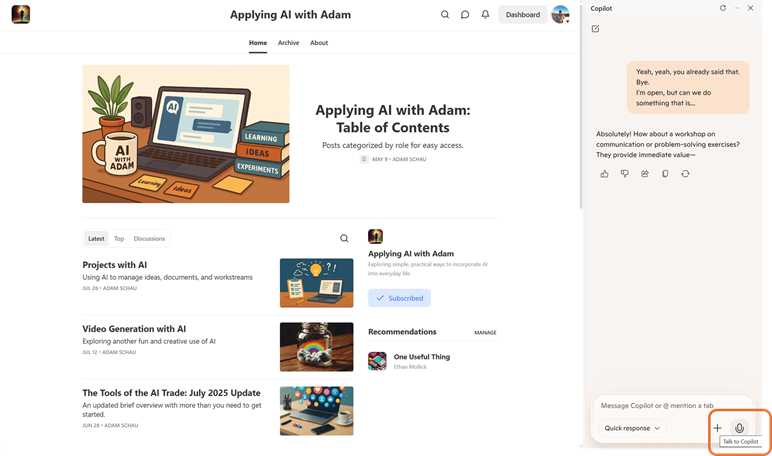Image resolution: width=772 pixels, height=456 pixels.
Task: Give thumbs up to Copilot reply
Action: tap(604, 174)
